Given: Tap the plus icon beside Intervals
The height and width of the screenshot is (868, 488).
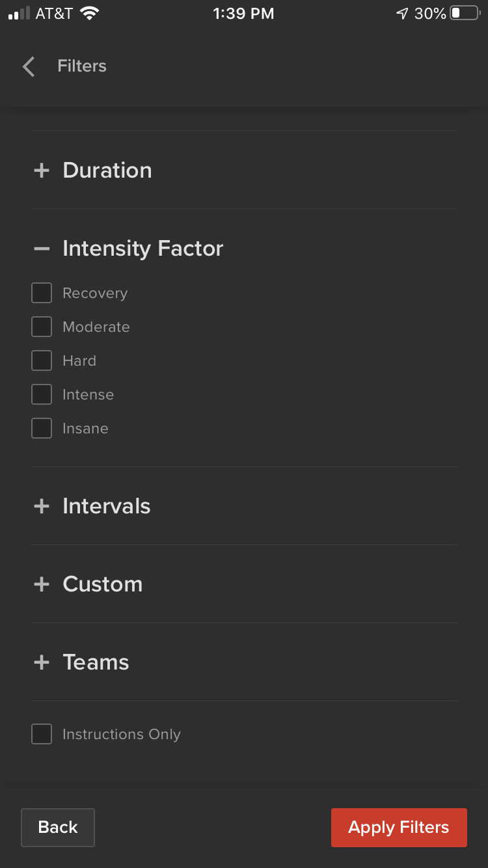Looking at the screenshot, I should click(42, 506).
